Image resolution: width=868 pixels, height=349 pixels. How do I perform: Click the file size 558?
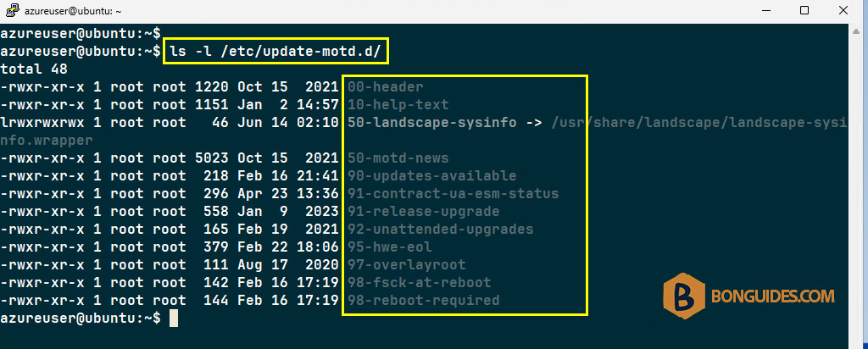click(x=216, y=211)
